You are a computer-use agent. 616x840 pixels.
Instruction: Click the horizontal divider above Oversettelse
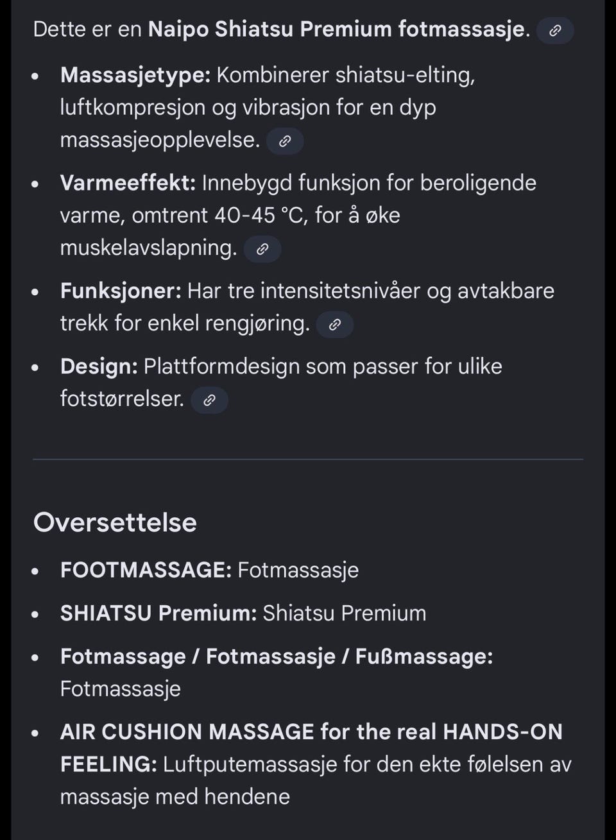click(308, 459)
